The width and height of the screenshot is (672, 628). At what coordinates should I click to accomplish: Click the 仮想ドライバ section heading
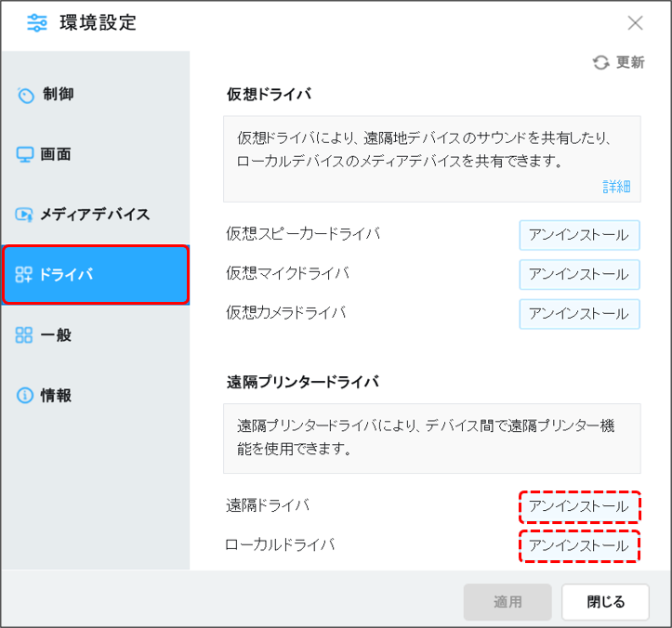pyautogui.click(x=270, y=94)
